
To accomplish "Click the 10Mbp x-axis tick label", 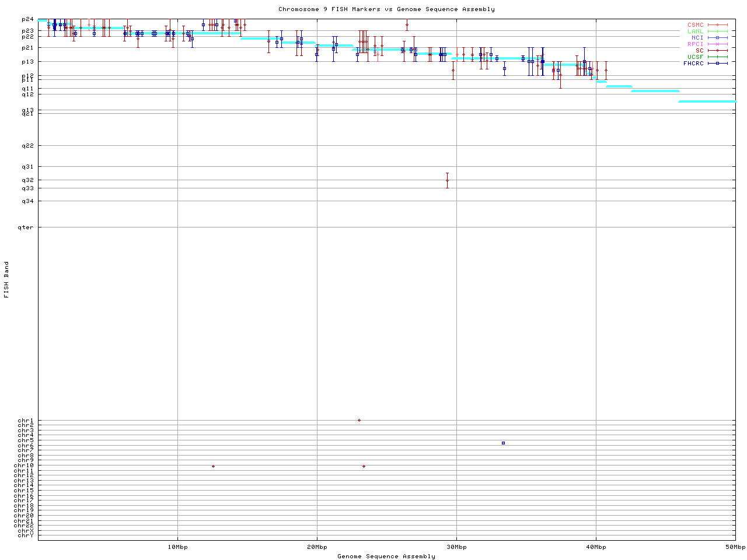I will point(177,547).
